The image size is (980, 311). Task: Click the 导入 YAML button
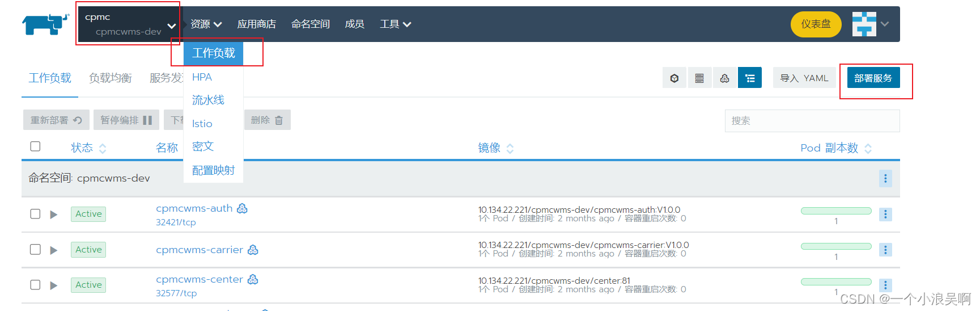pyautogui.click(x=804, y=78)
